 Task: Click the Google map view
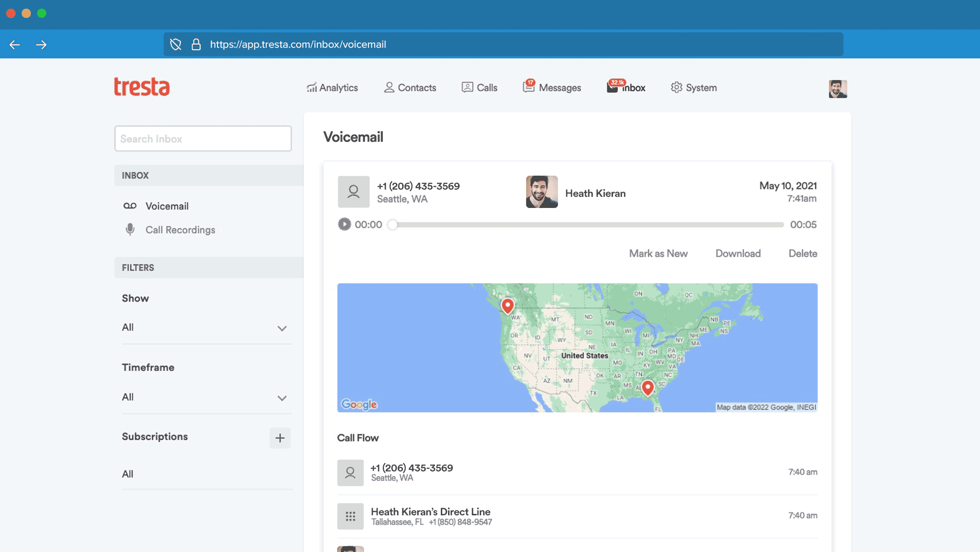click(577, 348)
